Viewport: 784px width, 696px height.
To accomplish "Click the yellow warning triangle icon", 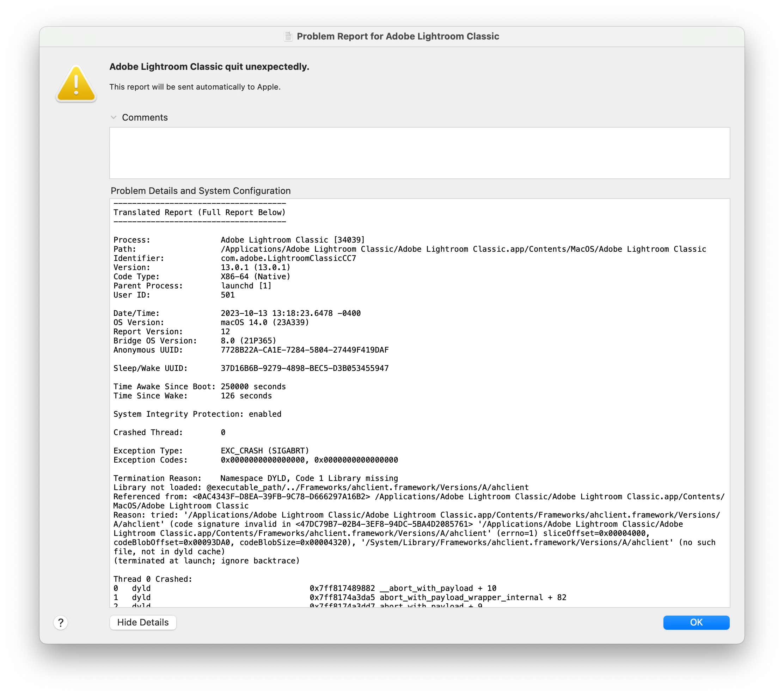I will click(x=76, y=84).
